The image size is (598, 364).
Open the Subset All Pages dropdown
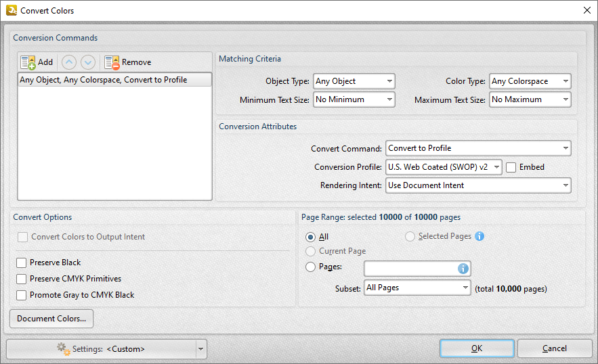click(418, 288)
